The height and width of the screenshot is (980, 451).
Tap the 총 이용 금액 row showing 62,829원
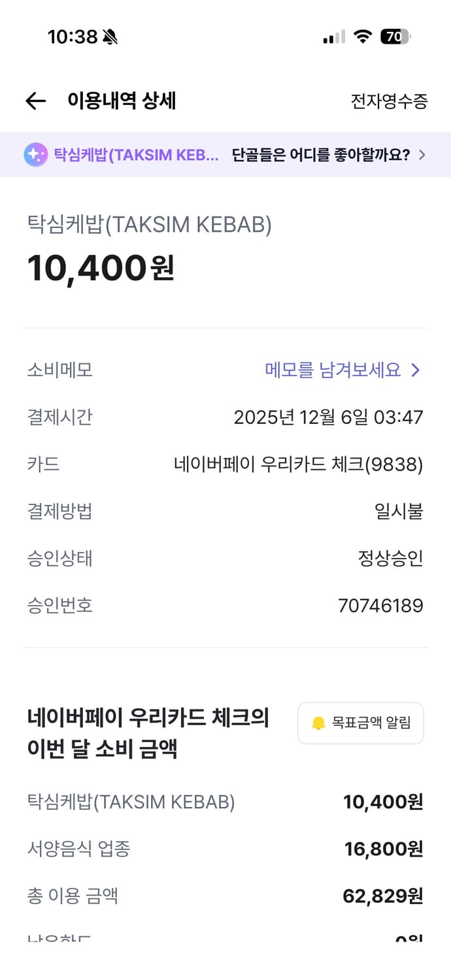pyautogui.click(x=225, y=896)
